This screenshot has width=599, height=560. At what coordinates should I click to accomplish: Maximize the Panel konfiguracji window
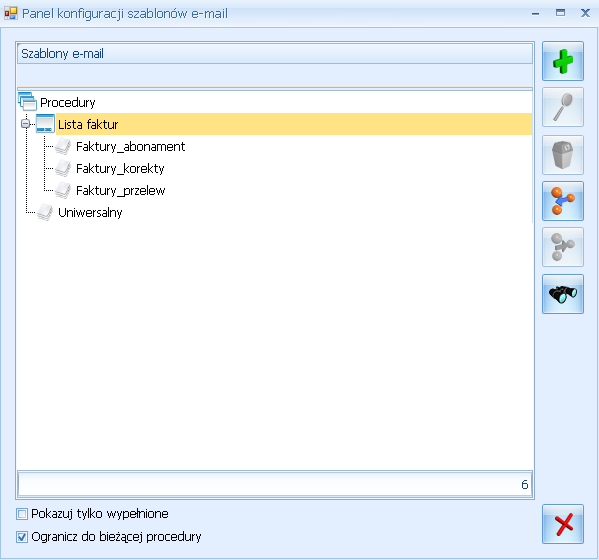[560, 13]
